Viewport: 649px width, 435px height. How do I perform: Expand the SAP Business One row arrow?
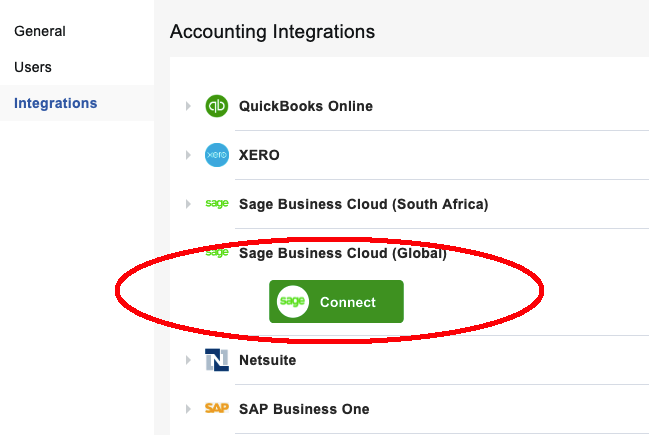[x=187, y=408]
